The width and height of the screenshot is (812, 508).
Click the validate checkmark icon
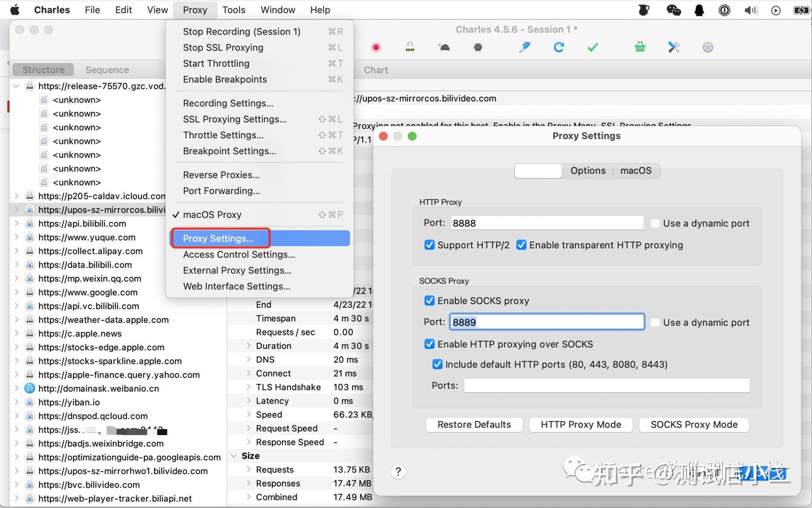click(593, 47)
